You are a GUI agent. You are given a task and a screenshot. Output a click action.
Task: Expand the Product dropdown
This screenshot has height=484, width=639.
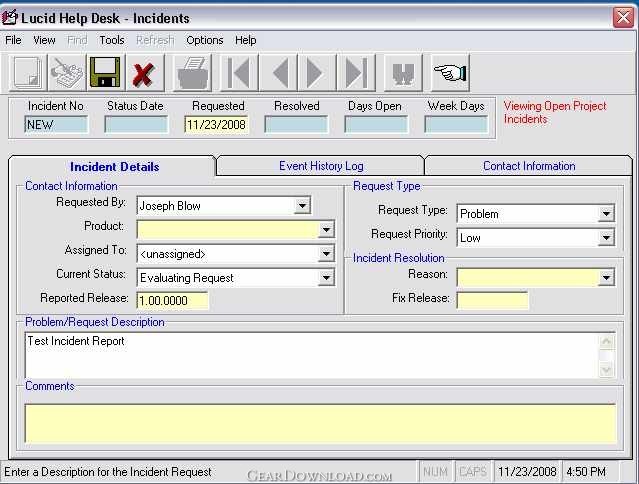pyautogui.click(x=326, y=230)
